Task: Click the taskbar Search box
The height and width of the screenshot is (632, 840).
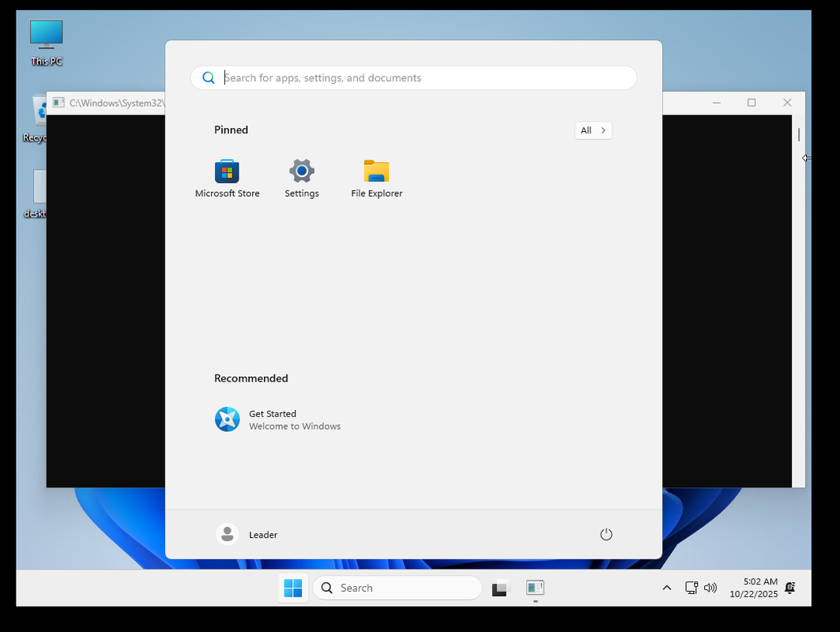Action: pyautogui.click(x=397, y=588)
